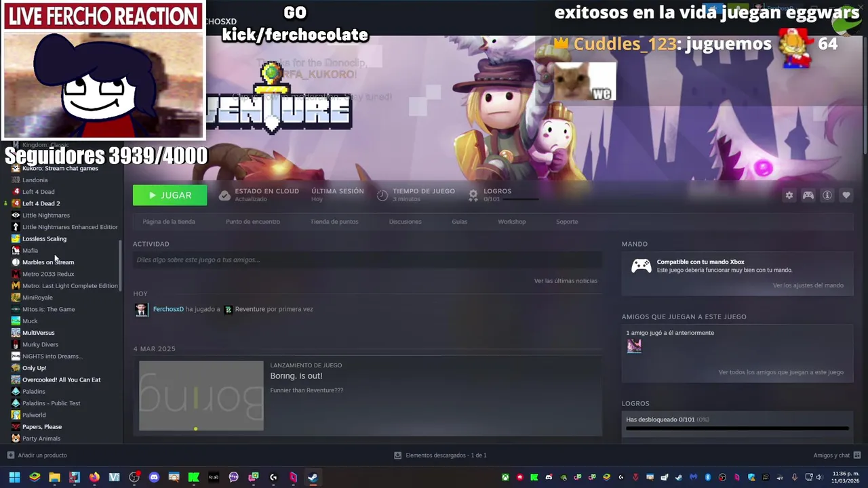Screen dimensions: 868x488
Task: Select Only Up! in library
Action: [34, 368]
